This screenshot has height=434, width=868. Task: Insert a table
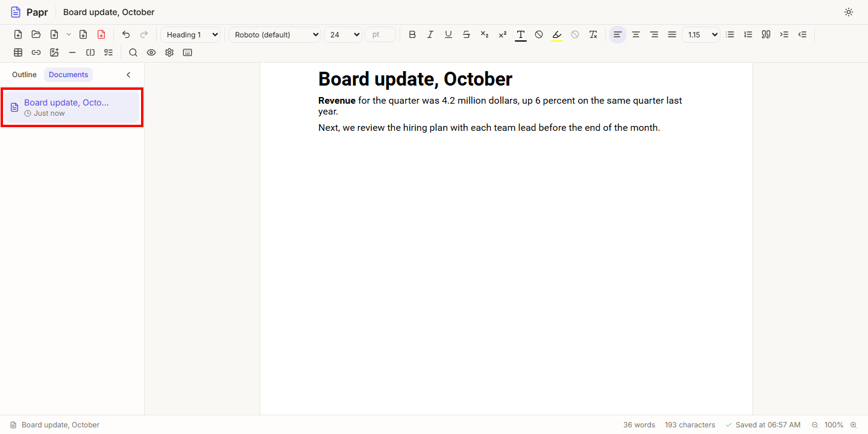18,52
